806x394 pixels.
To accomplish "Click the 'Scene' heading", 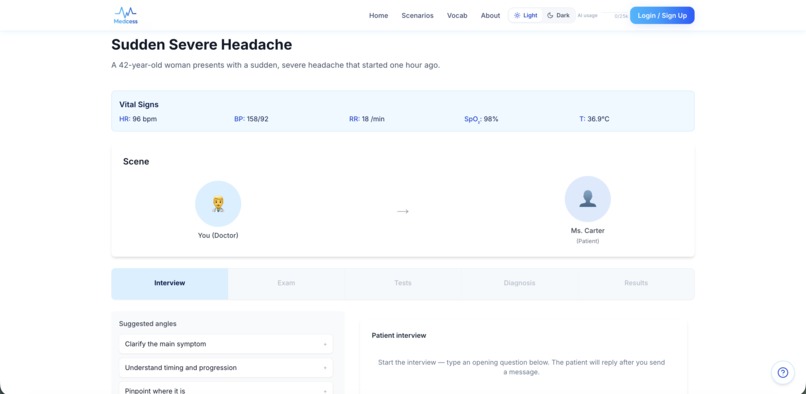I will [136, 162].
